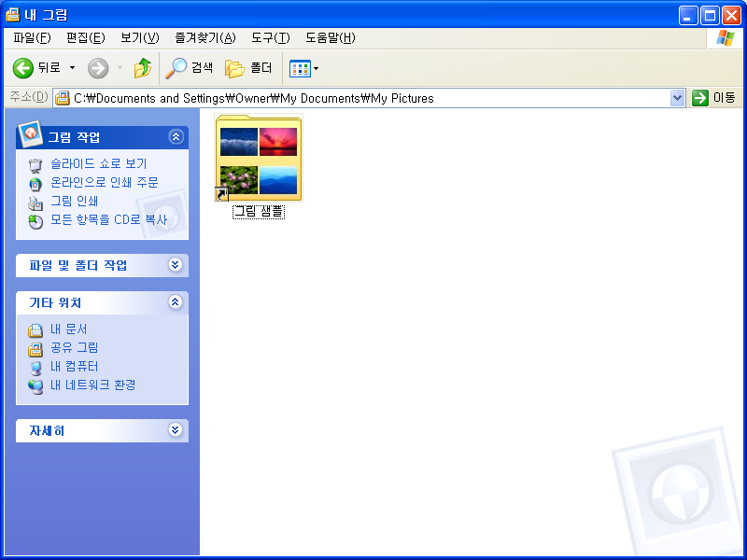Close the 내 그림 window
This screenshot has width=747, height=560.
[731, 15]
